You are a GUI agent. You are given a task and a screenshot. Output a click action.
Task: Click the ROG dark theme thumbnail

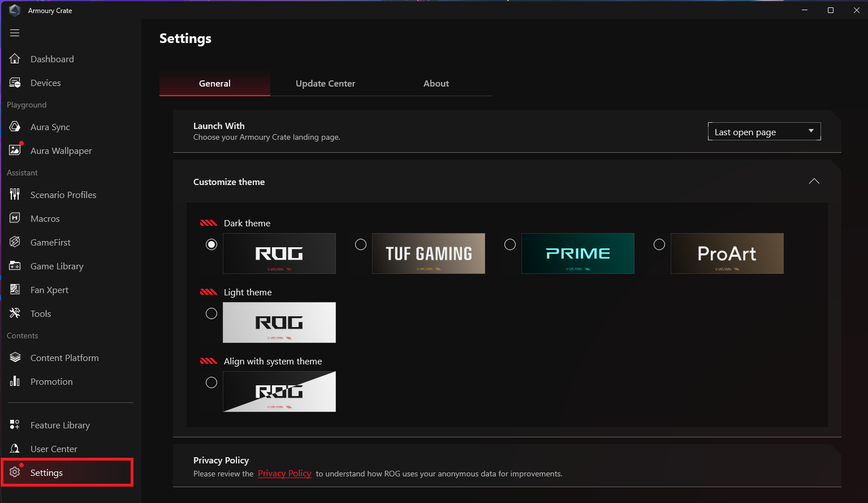279,253
